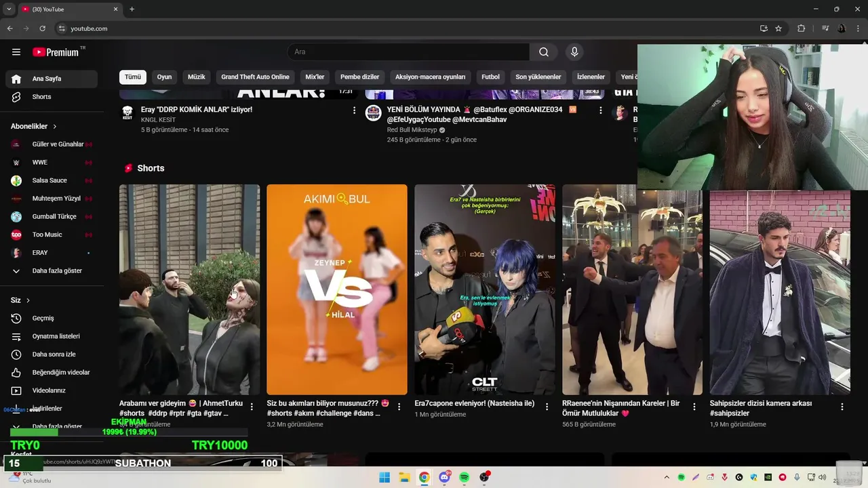Viewport: 868px width, 488px height.
Task: Open a new Chrome tab
Action: [x=132, y=9]
